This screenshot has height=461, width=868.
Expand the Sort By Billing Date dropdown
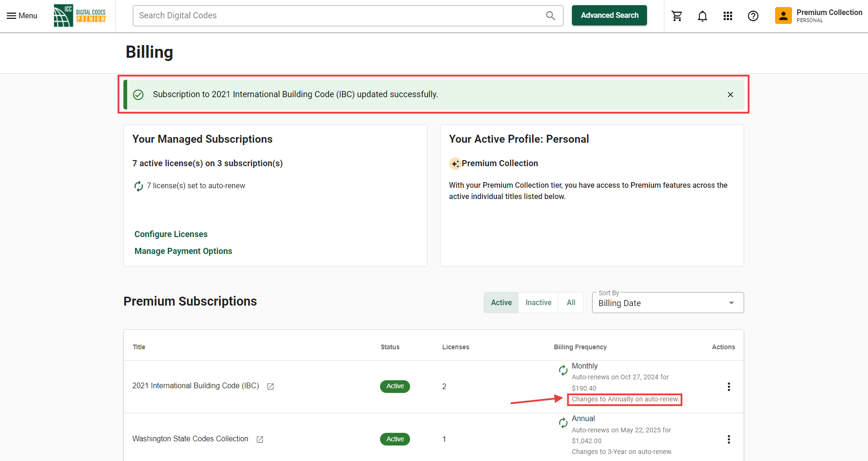point(667,303)
